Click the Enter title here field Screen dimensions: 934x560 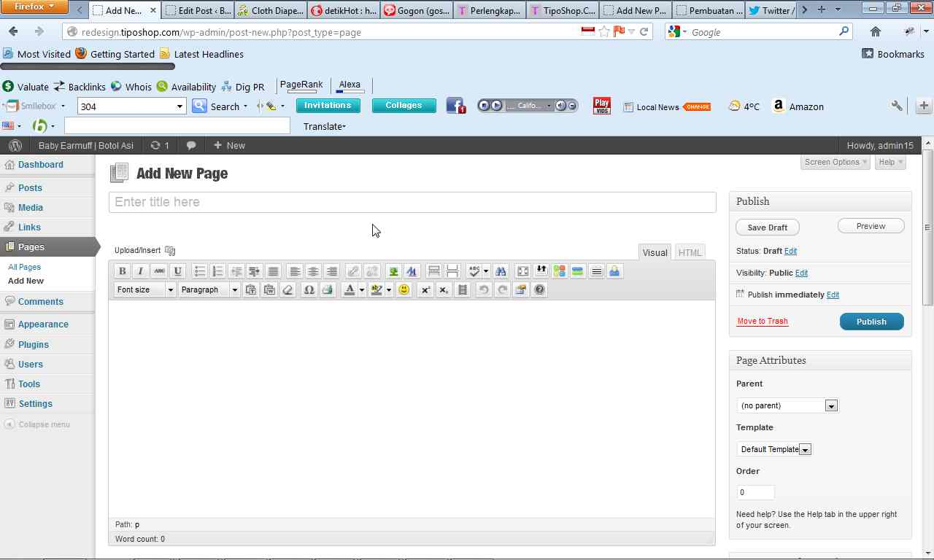click(412, 202)
